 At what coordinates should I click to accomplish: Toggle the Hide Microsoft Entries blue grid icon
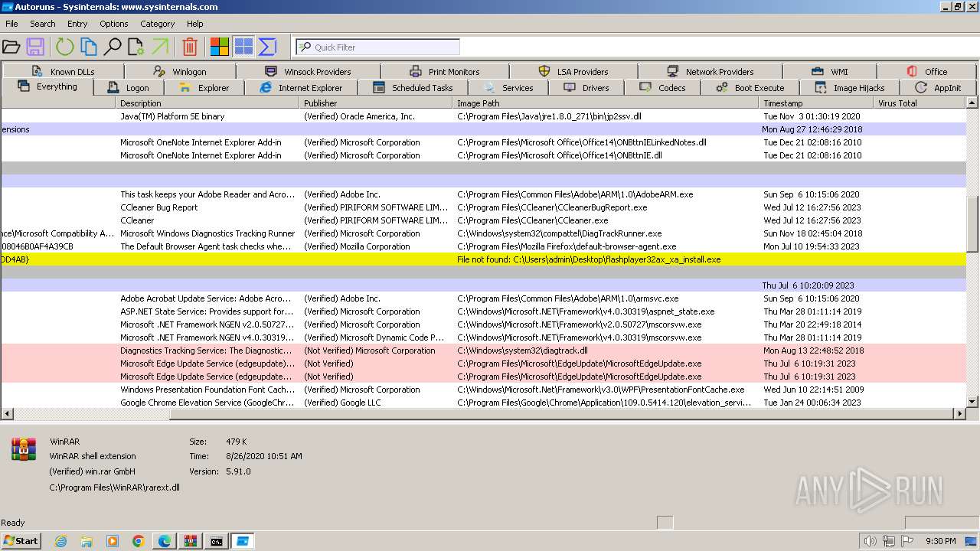(243, 47)
